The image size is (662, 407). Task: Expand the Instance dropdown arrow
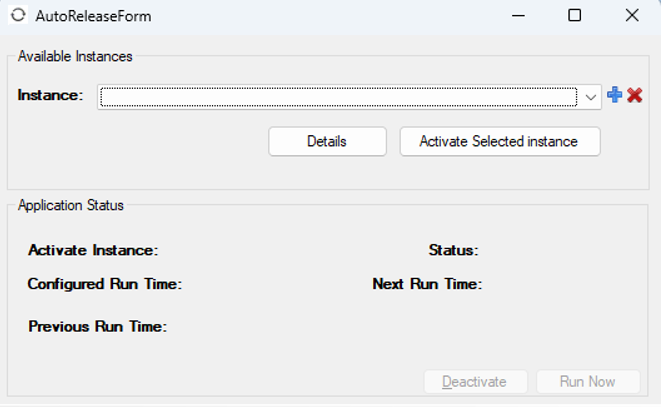click(591, 97)
